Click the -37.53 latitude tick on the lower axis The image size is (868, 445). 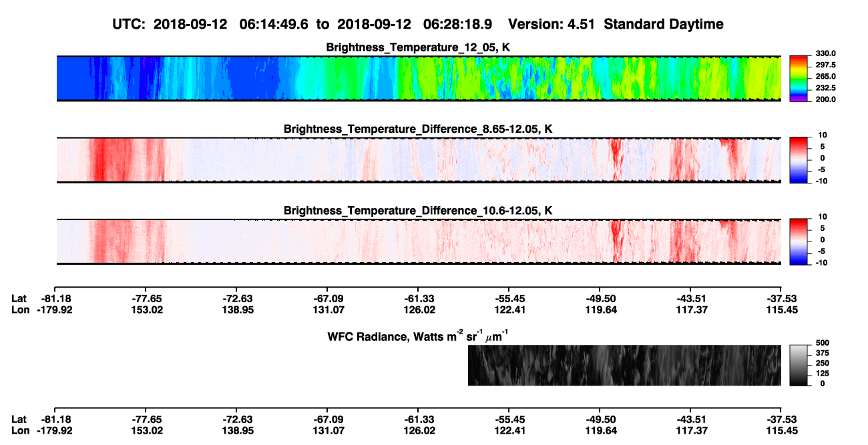[x=781, y=419]
